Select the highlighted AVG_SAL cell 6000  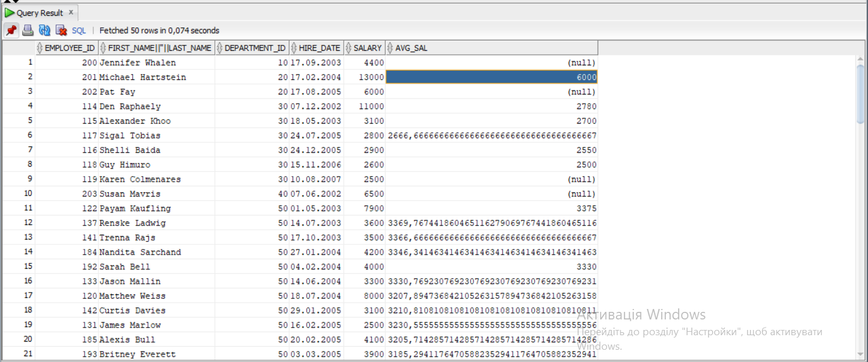point(492,77)
